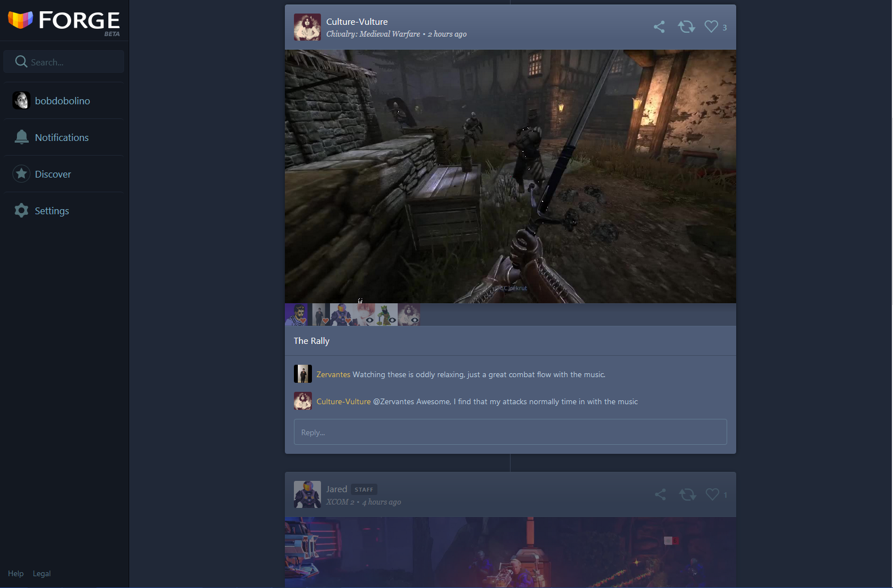Share the Culture-Vulture post
This screenshot has width=893, height=588.
659,27
